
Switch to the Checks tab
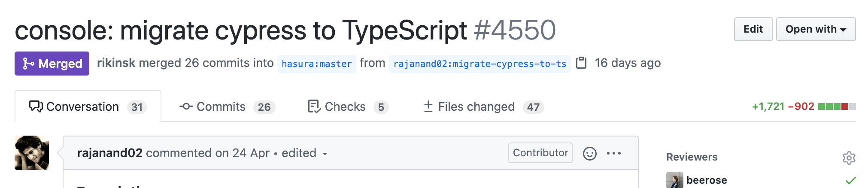point(348,107)
